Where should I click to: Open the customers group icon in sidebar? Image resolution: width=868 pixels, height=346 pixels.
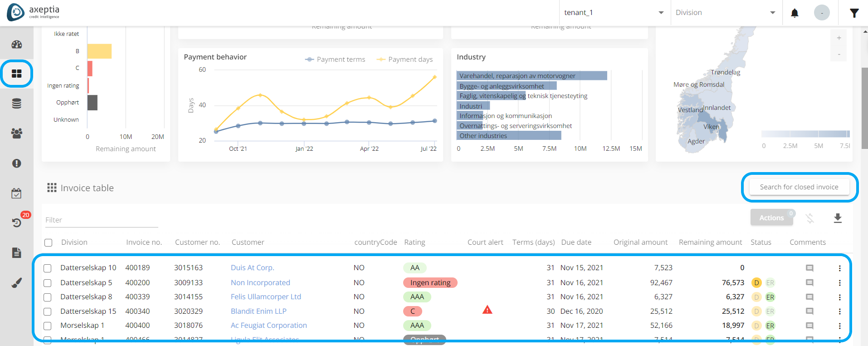click(17, 133)
